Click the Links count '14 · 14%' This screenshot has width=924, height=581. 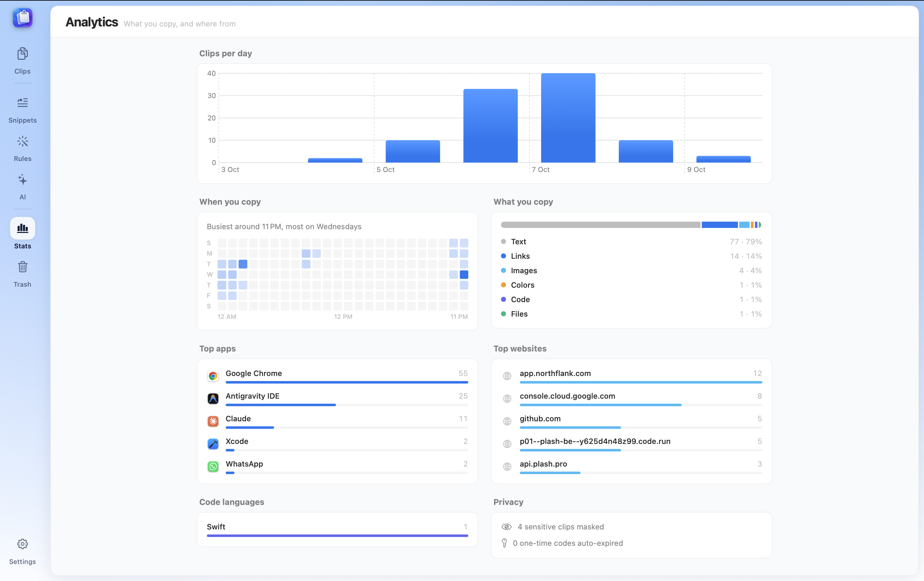click(x=746, y=256)
